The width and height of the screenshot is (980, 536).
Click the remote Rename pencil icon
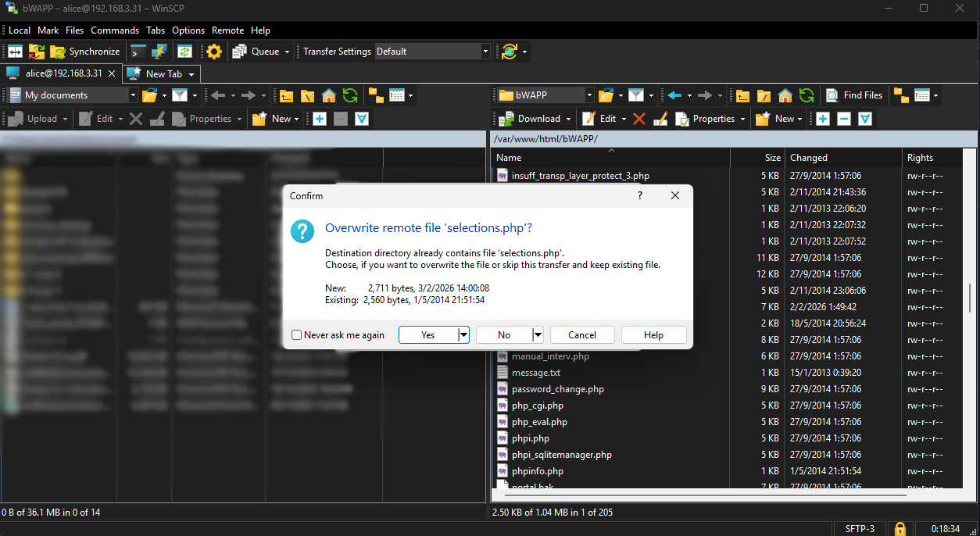point(660,119)
